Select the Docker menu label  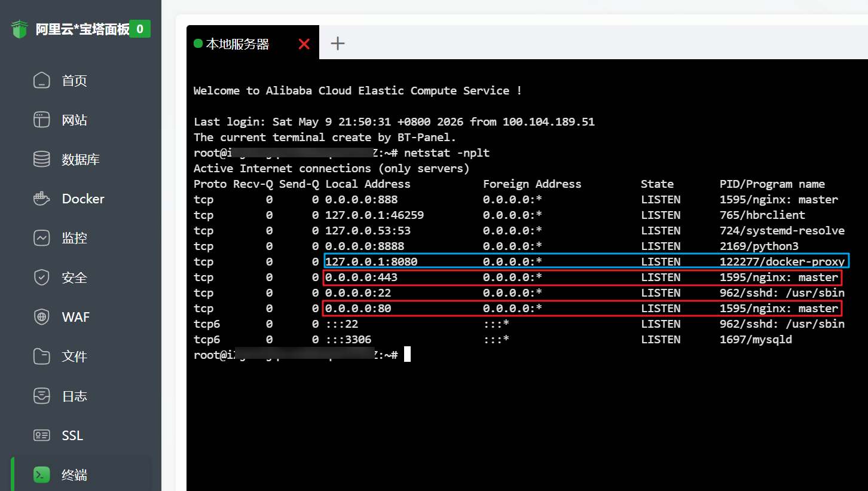click(83, 199)
